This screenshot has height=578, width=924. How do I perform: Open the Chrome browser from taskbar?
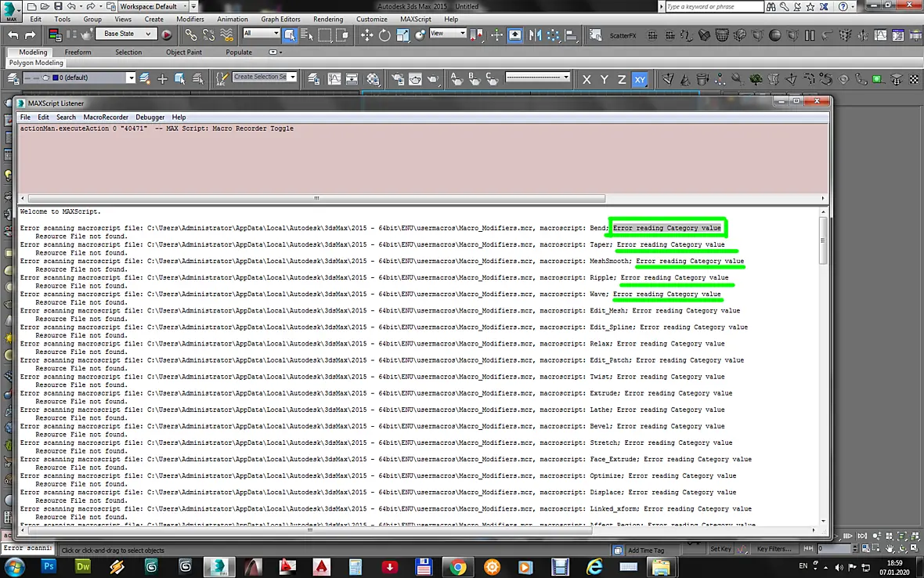coord(458,567)
